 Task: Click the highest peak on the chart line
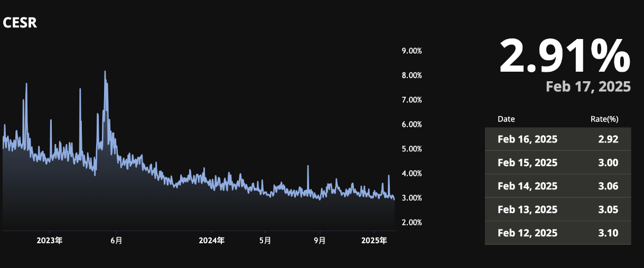(x=105, y=72)
